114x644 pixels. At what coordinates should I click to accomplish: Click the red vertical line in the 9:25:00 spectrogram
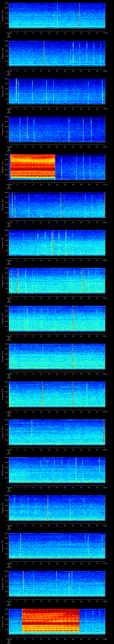(72, 356)
